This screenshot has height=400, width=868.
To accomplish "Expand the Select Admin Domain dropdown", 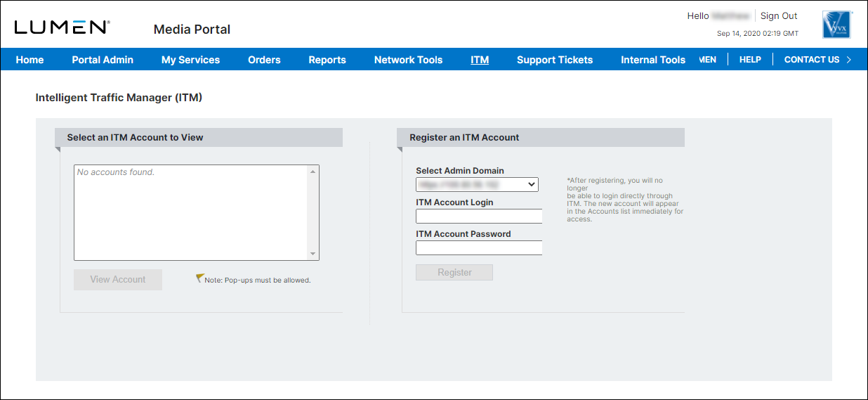I will pos(477,184).
